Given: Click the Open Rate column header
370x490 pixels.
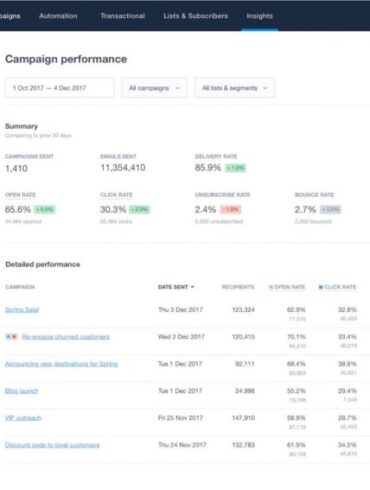Looking at the screenshot, I should tap(290, 287).
